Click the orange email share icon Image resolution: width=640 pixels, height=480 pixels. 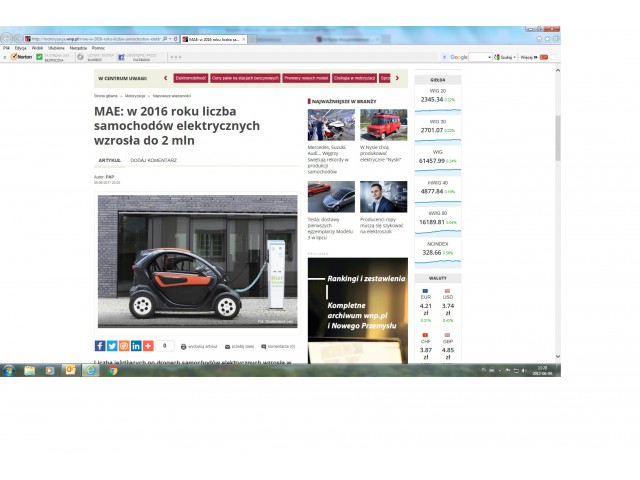124,345
